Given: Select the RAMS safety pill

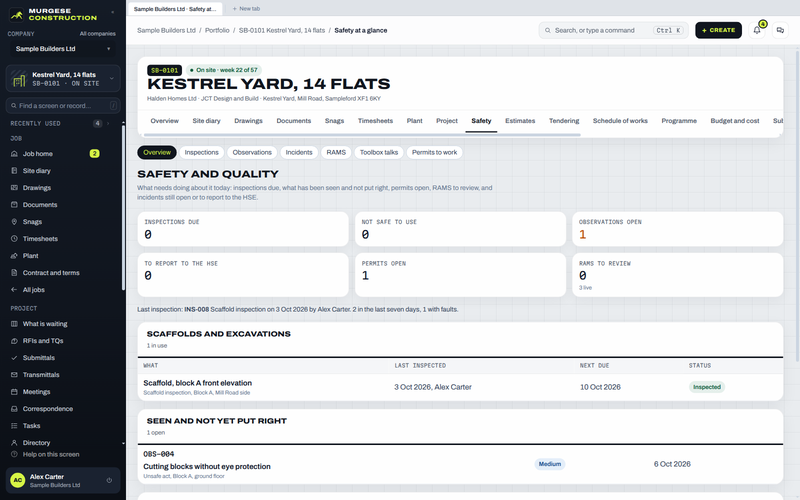Looking at the screenshot, I should [336, 153].
